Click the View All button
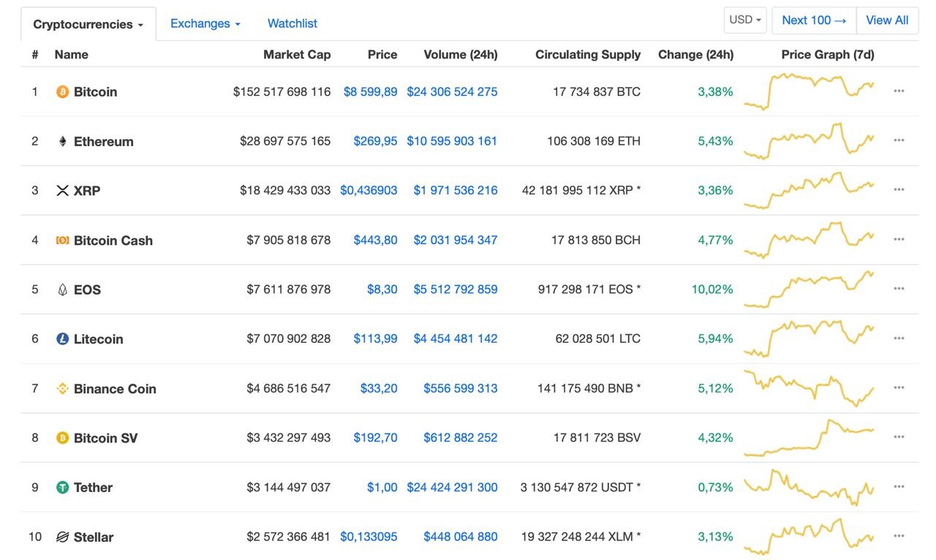Image resolution: width=936 pixels, height=560 pixels. pos(887,20)
